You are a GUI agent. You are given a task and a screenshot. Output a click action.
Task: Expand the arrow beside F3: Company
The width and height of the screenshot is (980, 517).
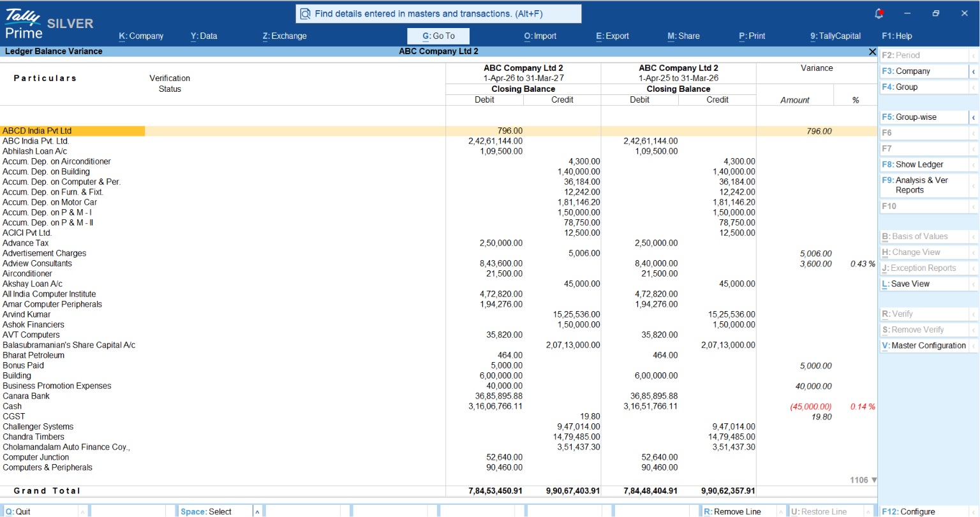pyautogui.click(x=974, y=72)
